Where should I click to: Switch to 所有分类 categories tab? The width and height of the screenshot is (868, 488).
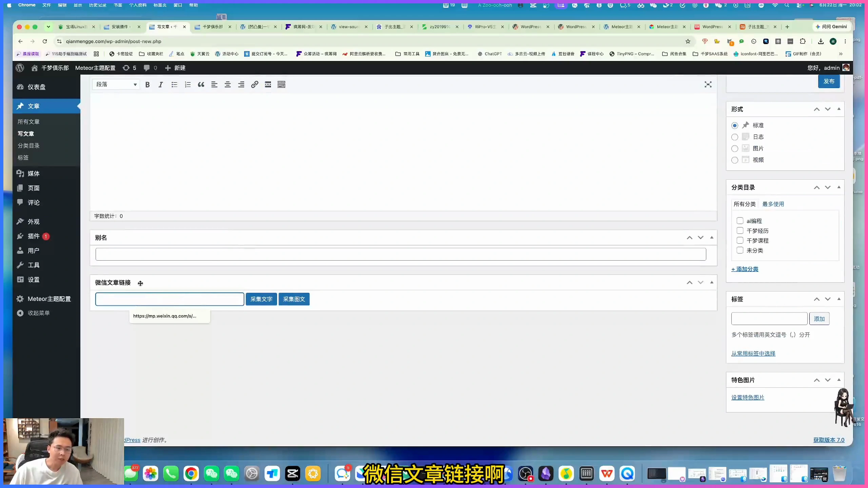[745, 204]
